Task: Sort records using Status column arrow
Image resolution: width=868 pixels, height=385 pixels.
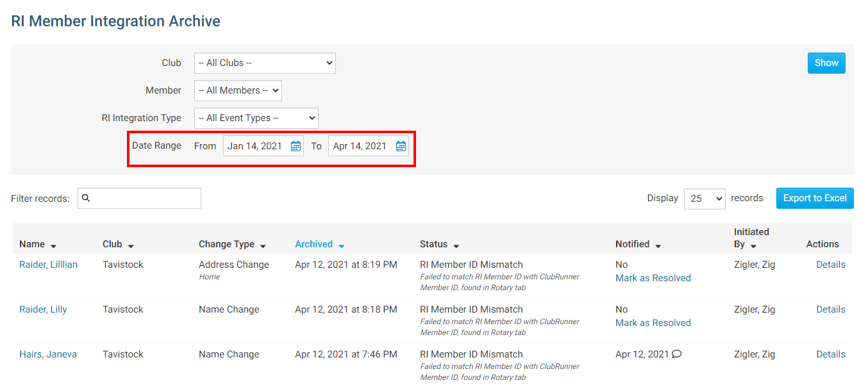Action: click(x=456, y=245)
